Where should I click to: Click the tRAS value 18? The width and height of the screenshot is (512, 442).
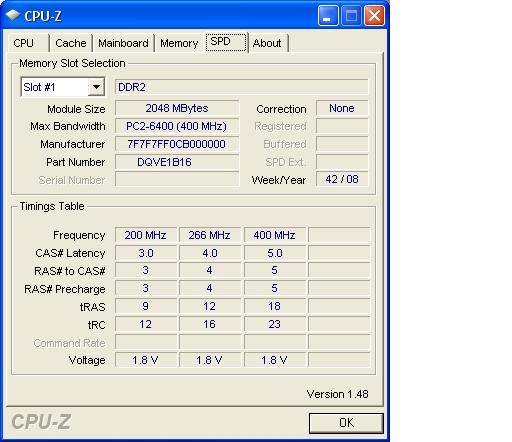click(x=275, y=306)
